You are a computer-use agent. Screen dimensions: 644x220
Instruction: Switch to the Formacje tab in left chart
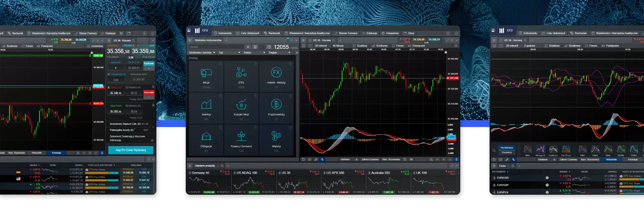pos(56,153)
